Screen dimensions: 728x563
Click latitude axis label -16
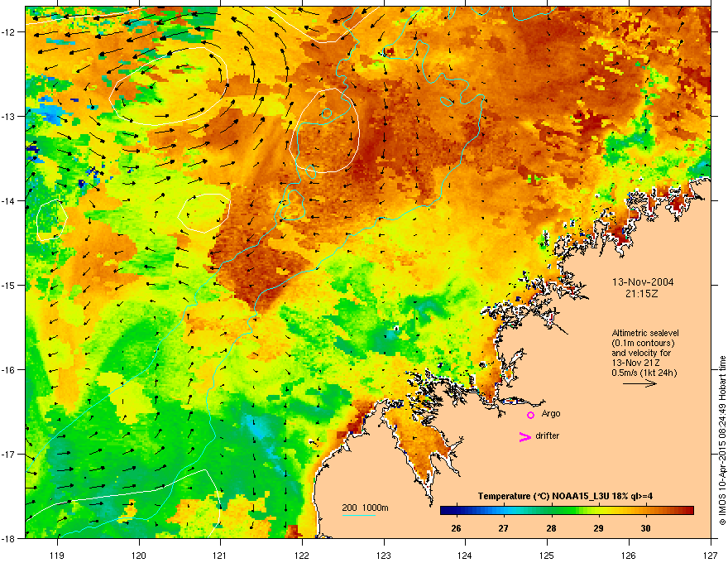pos(8,370)
